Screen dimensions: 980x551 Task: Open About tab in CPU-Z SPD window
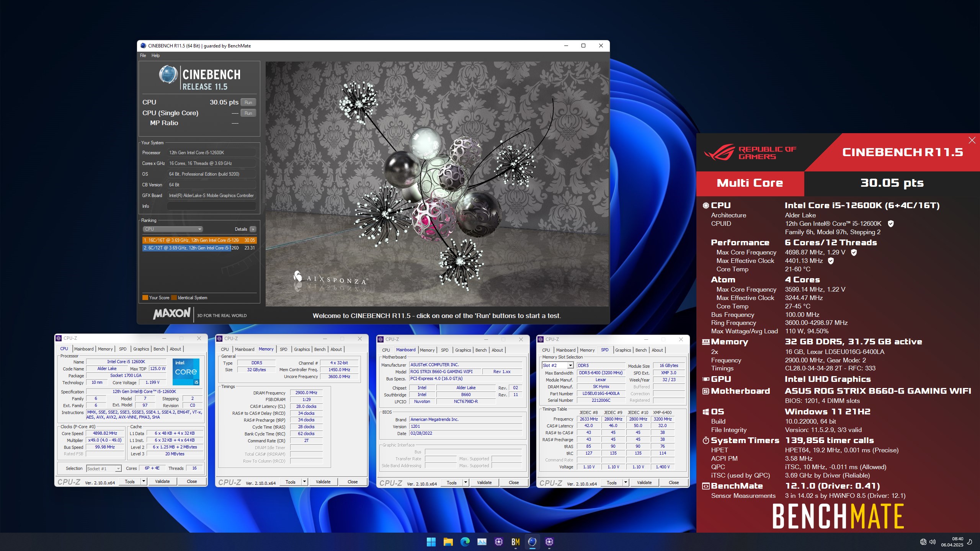(x=657, y=350)
